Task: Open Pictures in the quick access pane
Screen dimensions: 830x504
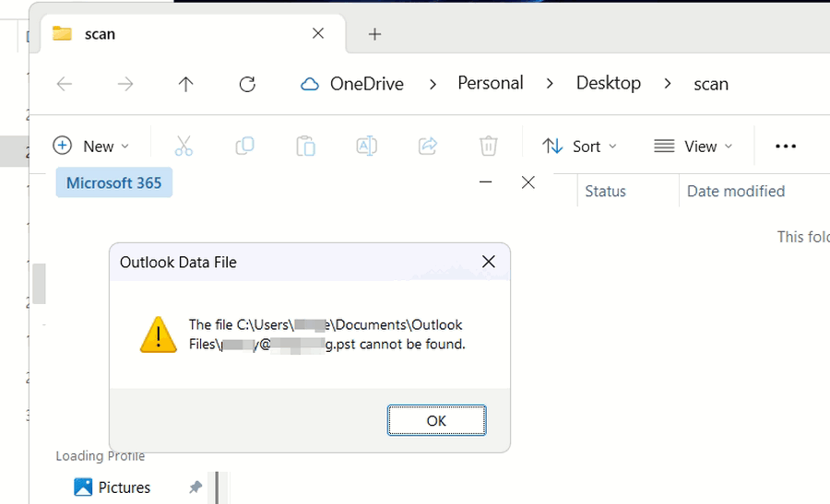Action: pos(124,487)
